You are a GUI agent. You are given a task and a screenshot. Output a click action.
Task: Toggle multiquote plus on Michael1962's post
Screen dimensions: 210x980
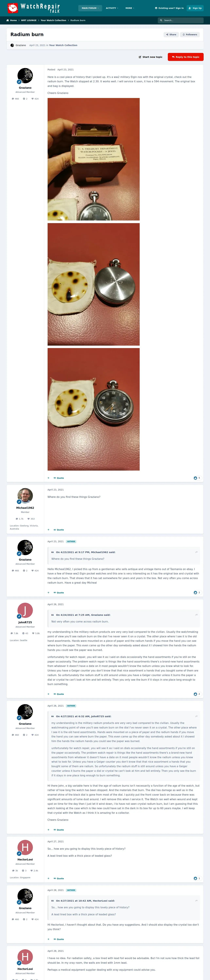click(x=48, y=530)
